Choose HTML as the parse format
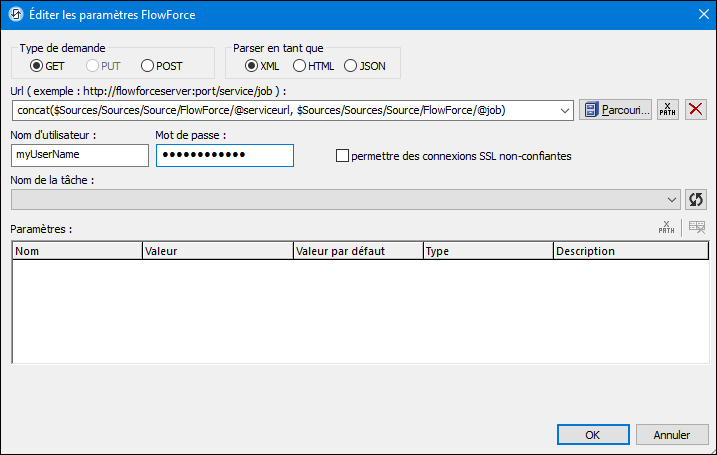 pyautogui.click(x=299, y=66)
